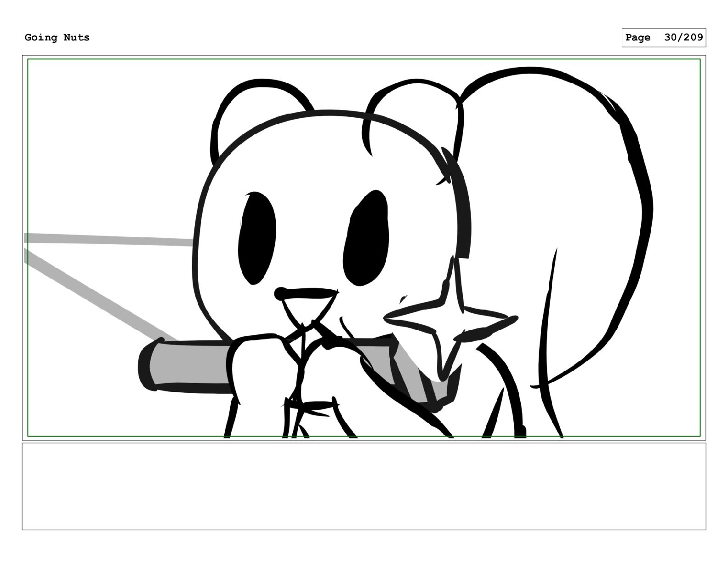
Task: Click inside the empty caption box below panel
Action: (364, 486)
